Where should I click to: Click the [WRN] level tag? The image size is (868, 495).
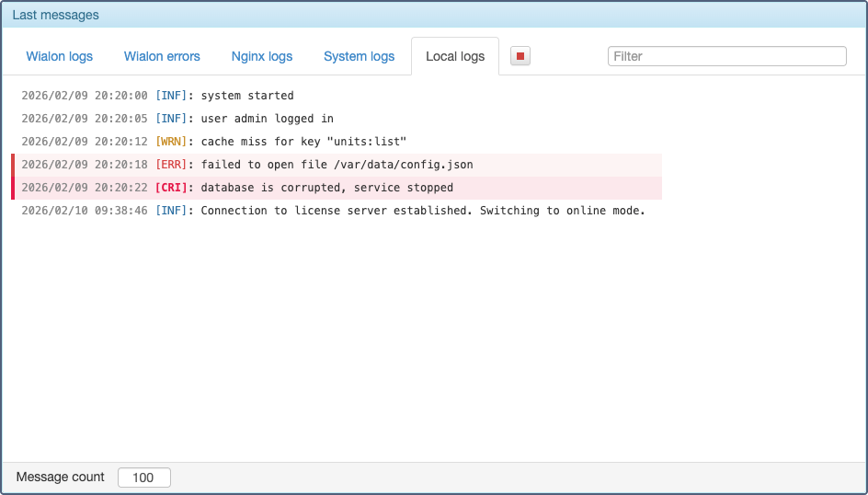coord(171,142)
